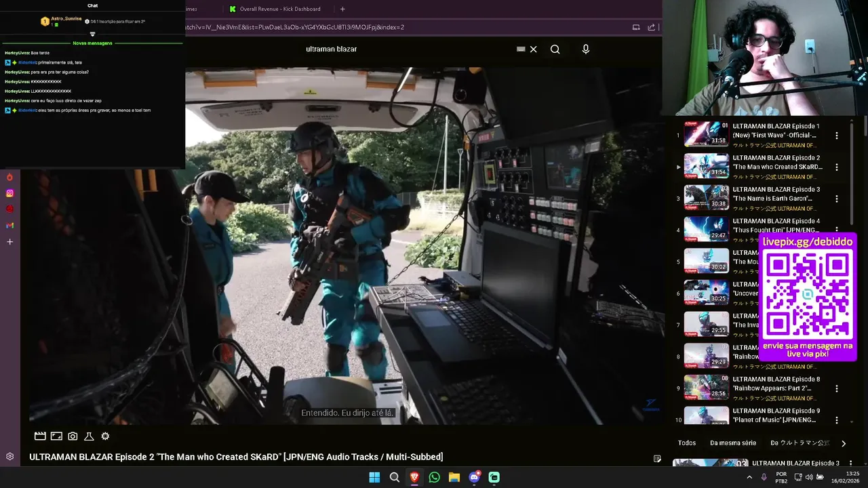Viewport: 868px width, 488px height.
Task: Open clock showing 13:25 16/02/2026
Action: click(x=847, y=477)
